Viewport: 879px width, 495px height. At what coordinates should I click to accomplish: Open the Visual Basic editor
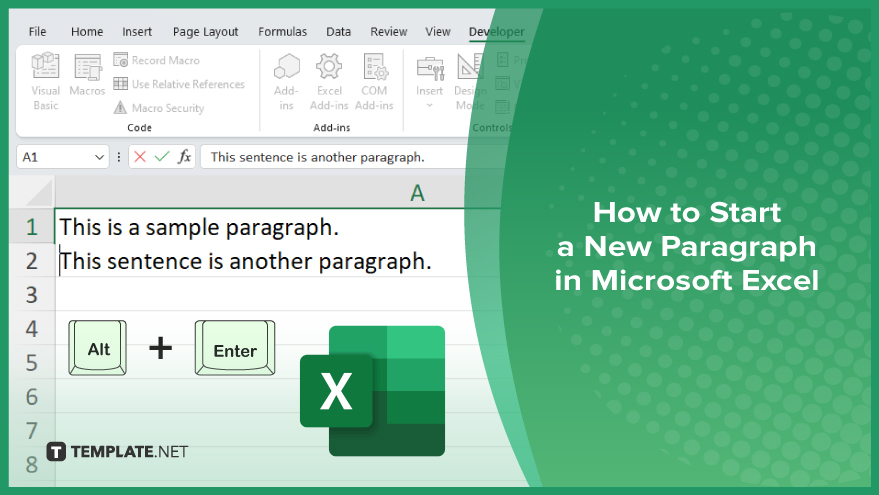pos(45,82)
